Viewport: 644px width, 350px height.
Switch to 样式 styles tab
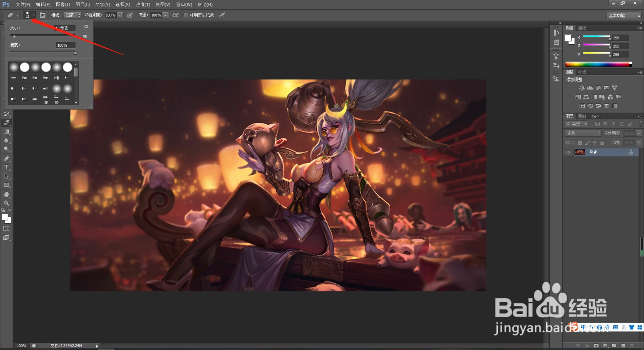pos(582,72)
